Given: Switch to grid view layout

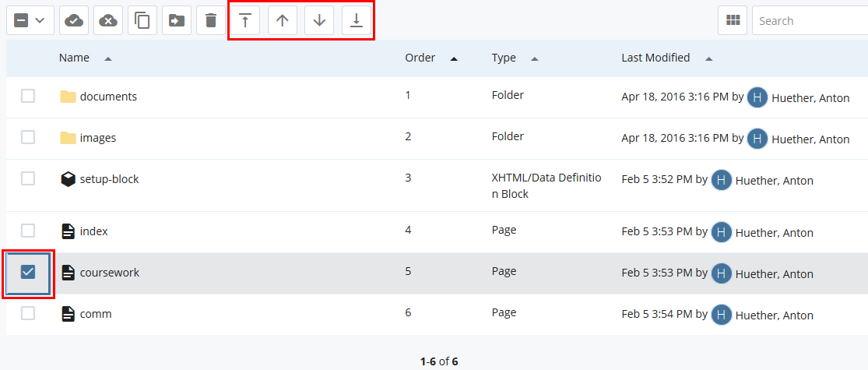Looking at the screenshot, I should [733, 21].
